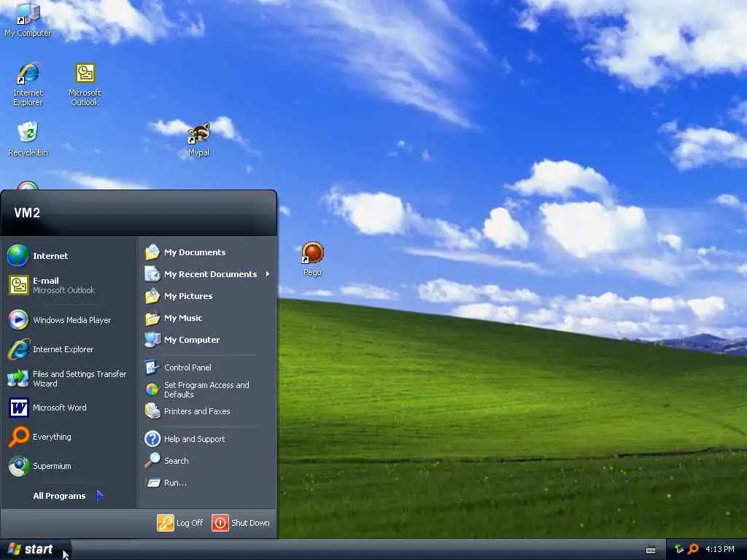
Task: Click the Log Off button
Action: click(180, 523)
